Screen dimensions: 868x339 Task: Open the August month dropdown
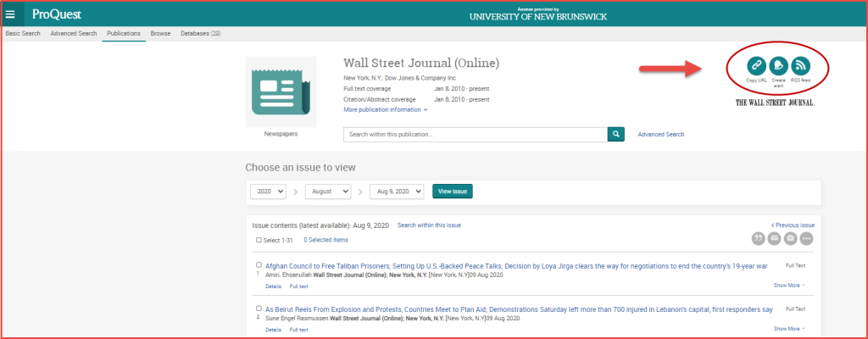[328, 191]
